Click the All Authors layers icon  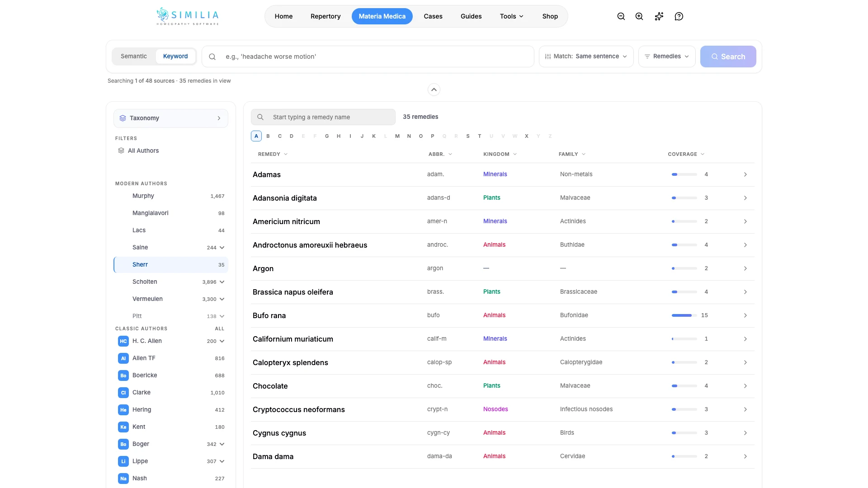(x=121, y=150)
